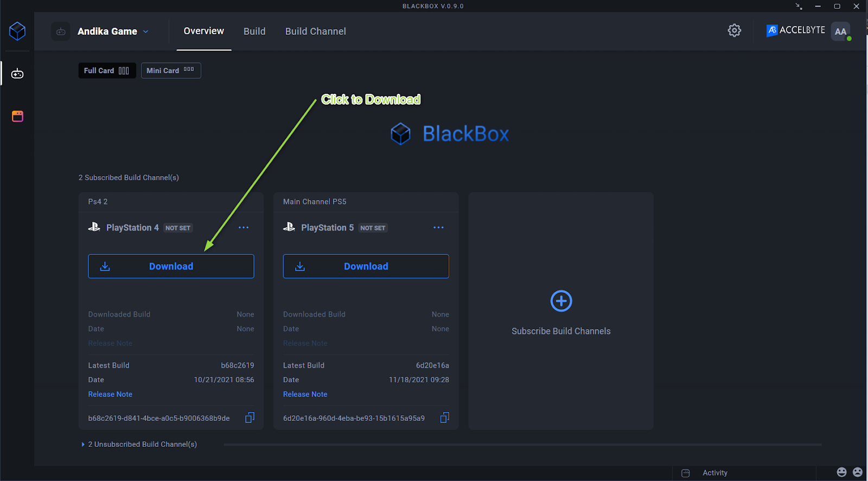Screen dimensions: 868x481
Task: Open the PlayStation 5 card three-dot menu
Action: [438, 228]
